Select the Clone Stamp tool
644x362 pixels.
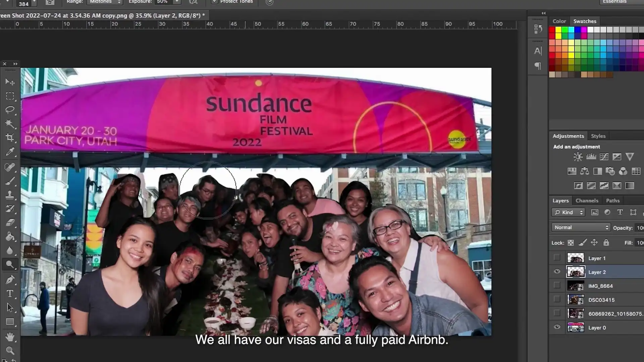pos(10,195)
